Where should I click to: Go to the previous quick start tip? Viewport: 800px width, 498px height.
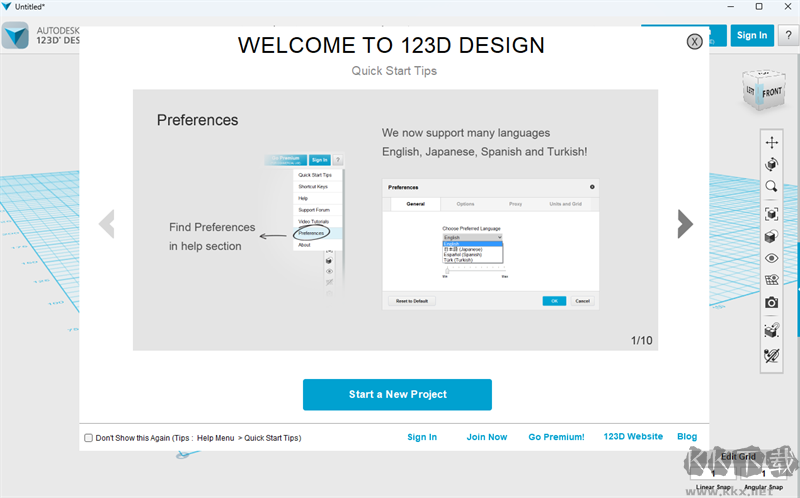[107, 223]
